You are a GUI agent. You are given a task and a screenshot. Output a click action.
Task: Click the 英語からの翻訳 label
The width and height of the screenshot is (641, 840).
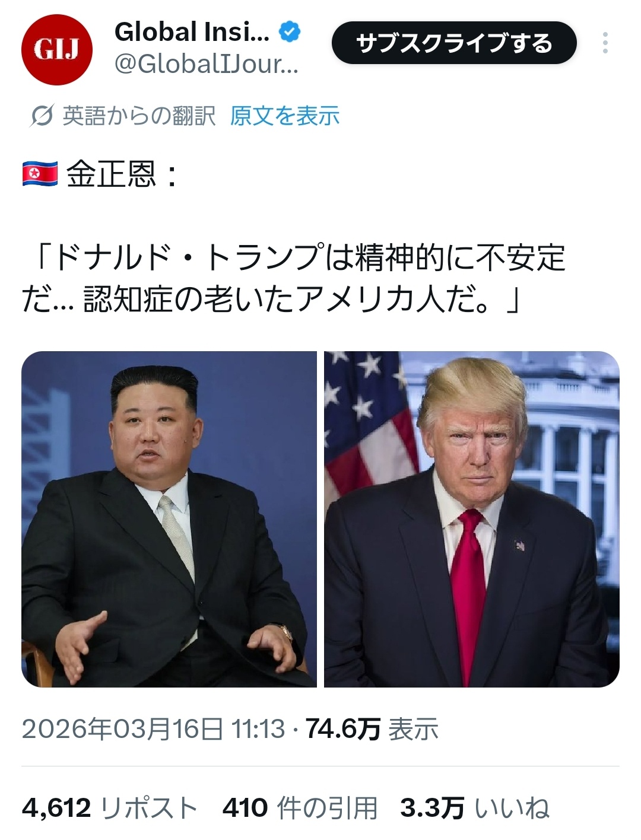[139, 116]
